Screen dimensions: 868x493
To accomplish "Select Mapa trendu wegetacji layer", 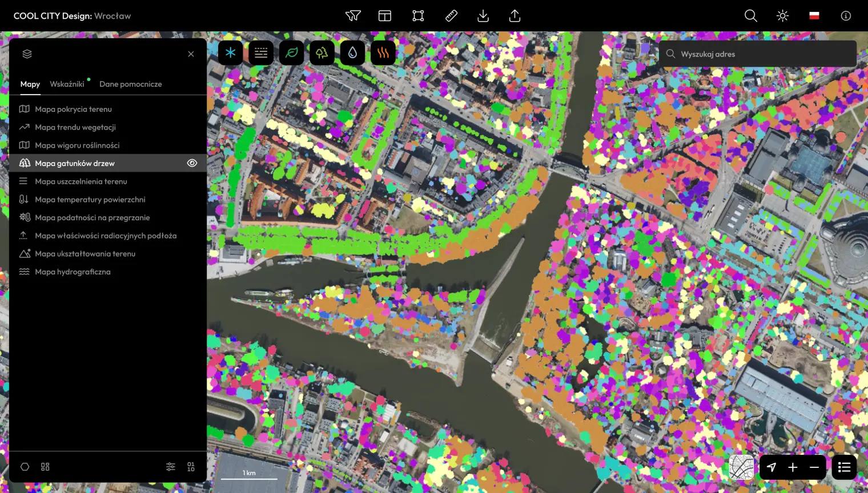I will [108, 127].
